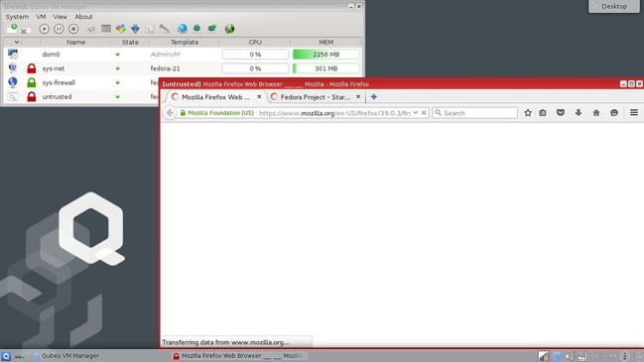Open the VM menu
644x362 pixels.
[41, 17]
